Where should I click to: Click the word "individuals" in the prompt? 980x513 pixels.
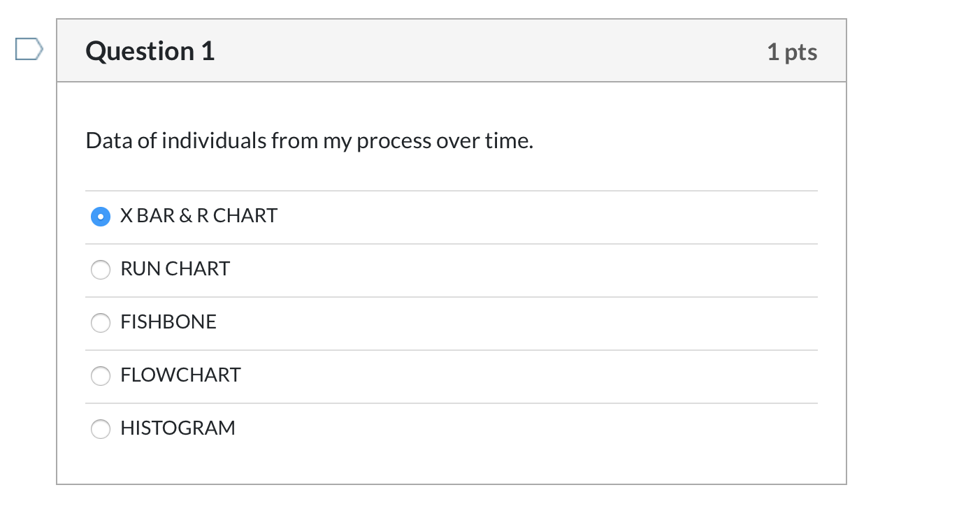214,141
